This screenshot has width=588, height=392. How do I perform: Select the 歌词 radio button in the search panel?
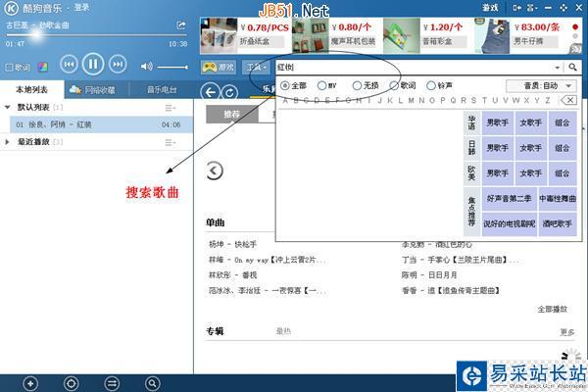pos(394,85)
